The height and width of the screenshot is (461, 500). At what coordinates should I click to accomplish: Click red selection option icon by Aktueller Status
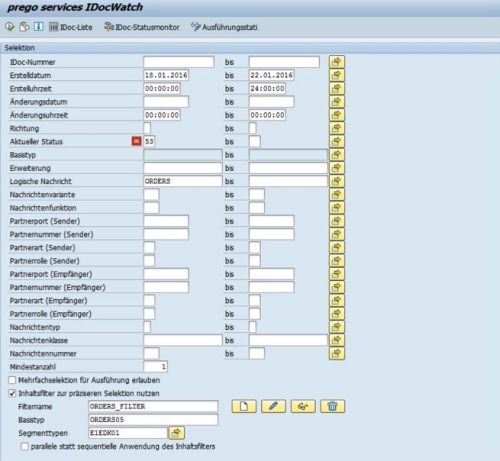point(137,141)
